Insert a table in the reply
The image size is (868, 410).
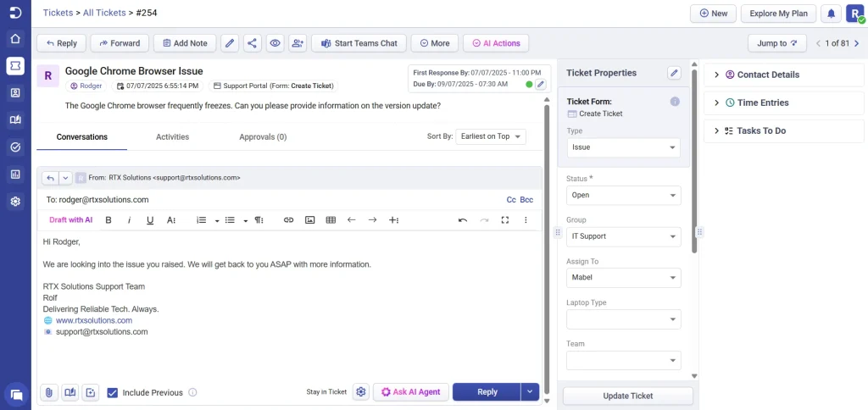[331, 219]
